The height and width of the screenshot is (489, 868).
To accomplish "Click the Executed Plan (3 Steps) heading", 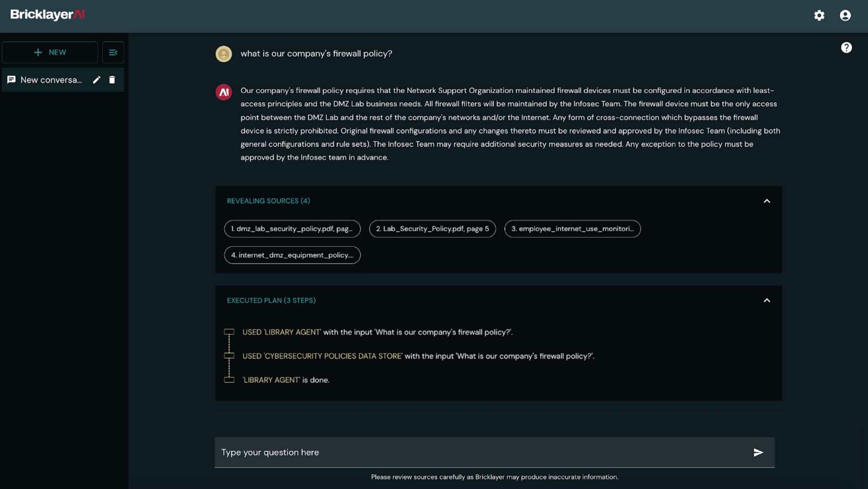I will 271,300.
